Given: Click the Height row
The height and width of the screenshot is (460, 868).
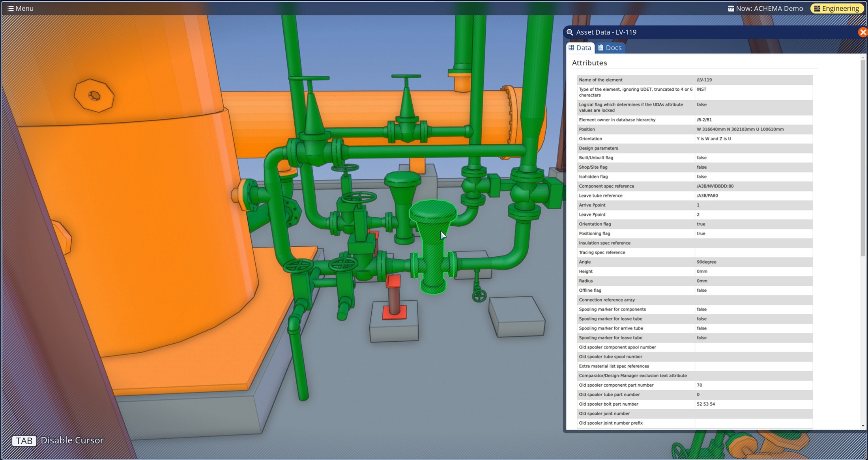Looking at the screenshot, I should pyautogui.click(x=695, y=272).
